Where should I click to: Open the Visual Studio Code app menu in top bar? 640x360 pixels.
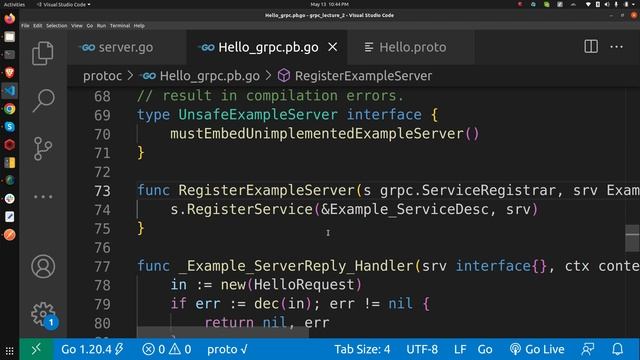pos(64,4)
